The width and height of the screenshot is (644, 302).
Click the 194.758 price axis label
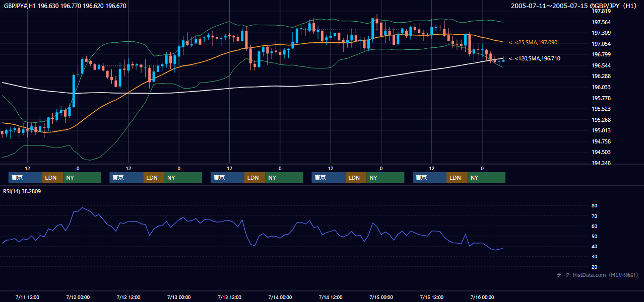point(601,141)
